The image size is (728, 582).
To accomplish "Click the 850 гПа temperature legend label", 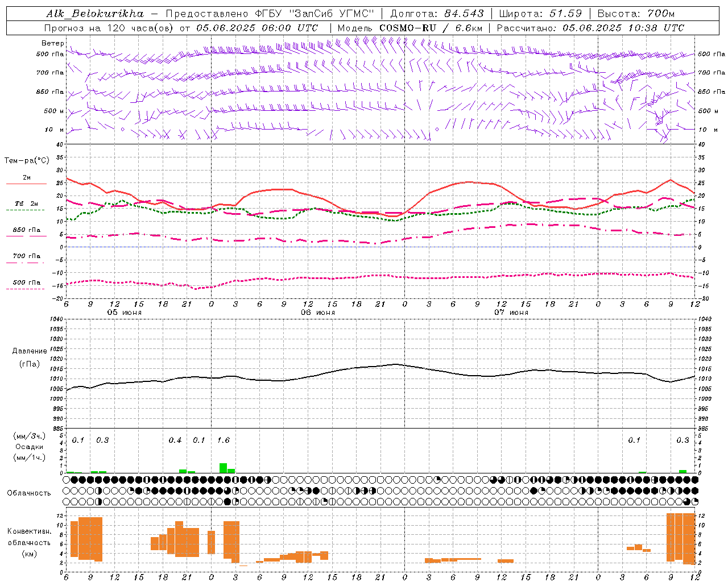I will (27, 230).
